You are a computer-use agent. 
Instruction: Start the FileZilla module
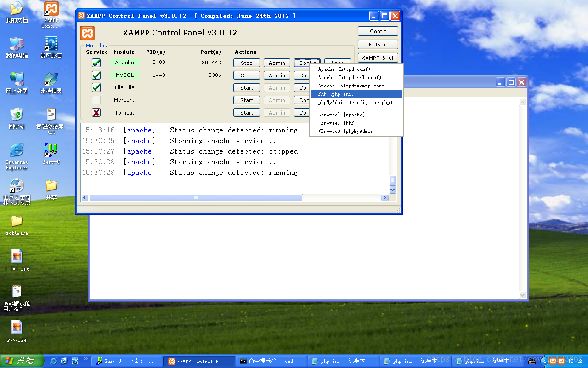click(x=247, y=88)
